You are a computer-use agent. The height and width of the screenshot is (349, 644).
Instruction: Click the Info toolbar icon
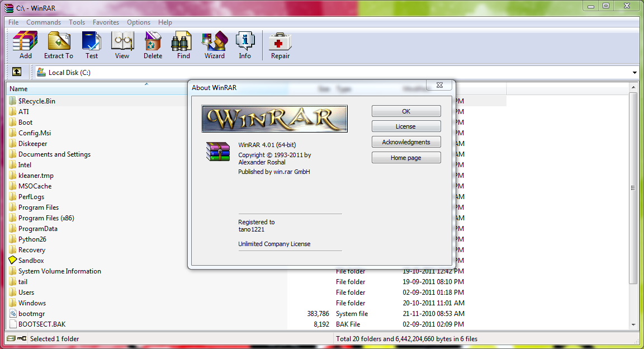245,41
